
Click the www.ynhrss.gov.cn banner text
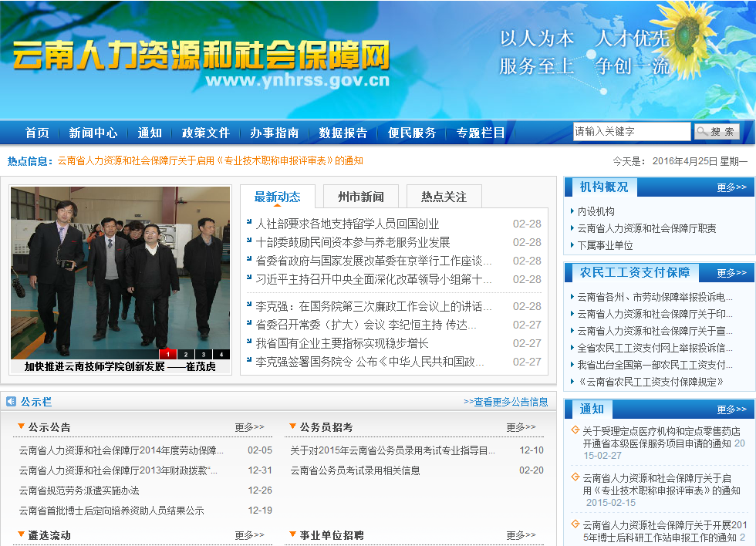point(298,80)
